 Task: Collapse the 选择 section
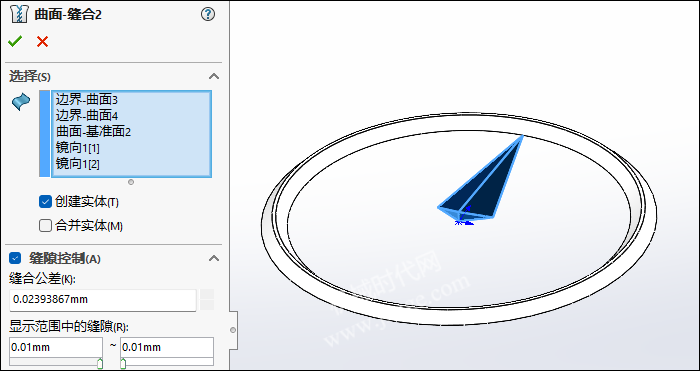pos(214,76)
